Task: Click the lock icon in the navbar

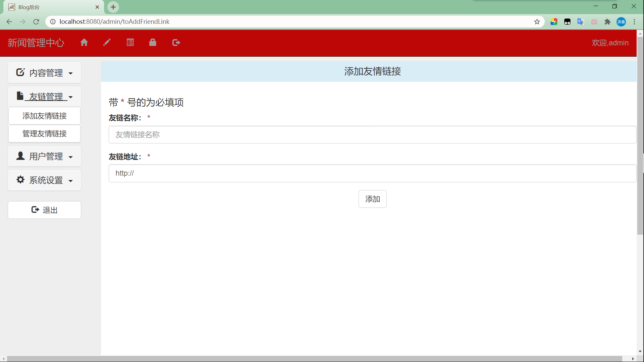Action: 153,42
